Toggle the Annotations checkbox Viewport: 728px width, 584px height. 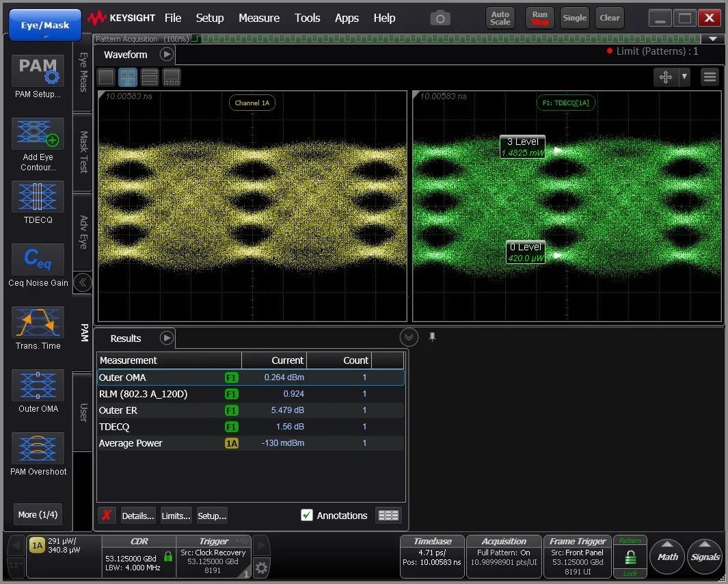[307, 516]
